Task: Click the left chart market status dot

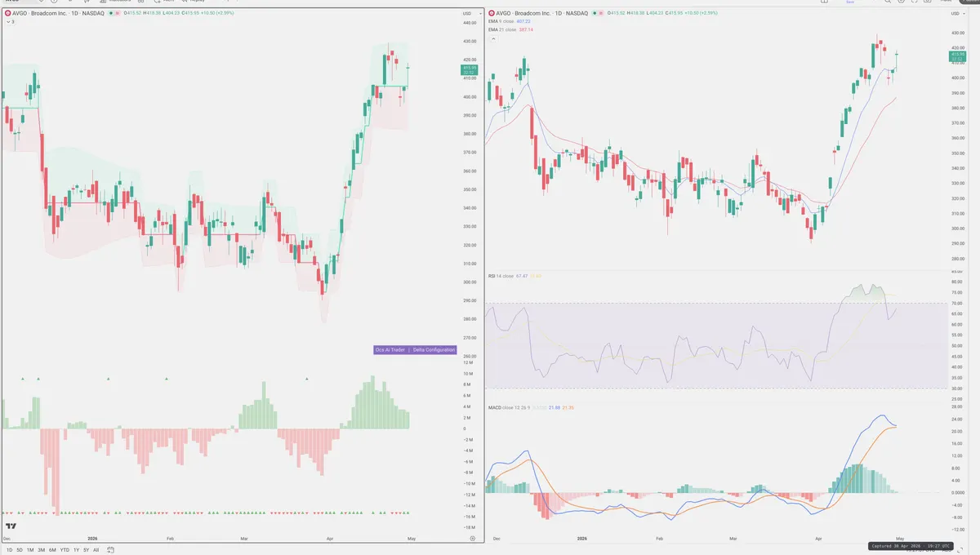Action: [111, 13]
